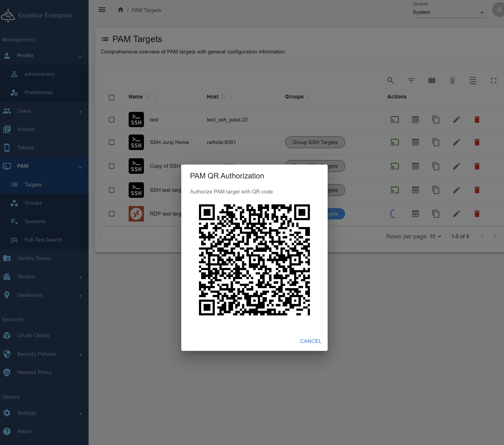This screenshot has height=445, width=504.
Task: Sort by Host column arrows
Action: pyautogui.click(x=223, y=97)
